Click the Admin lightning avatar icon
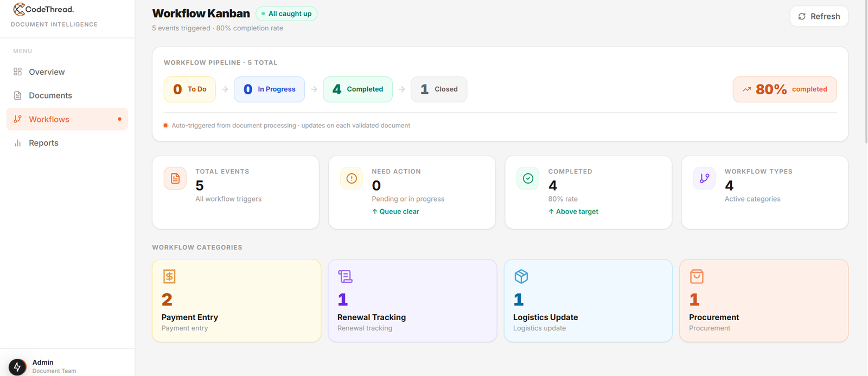This screenshot has width=868, height=376. click(x=17, y=367)
